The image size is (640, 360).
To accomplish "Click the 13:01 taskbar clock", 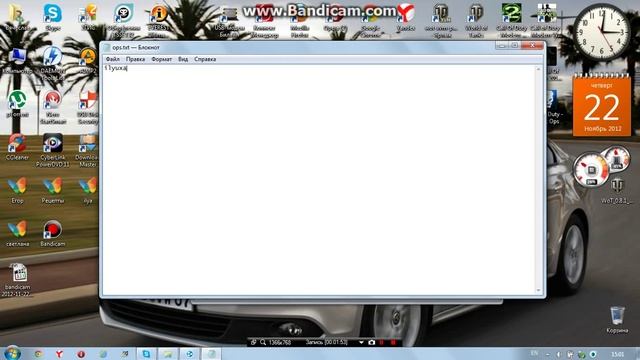I will pyautogui.click(x=618, y=354).
